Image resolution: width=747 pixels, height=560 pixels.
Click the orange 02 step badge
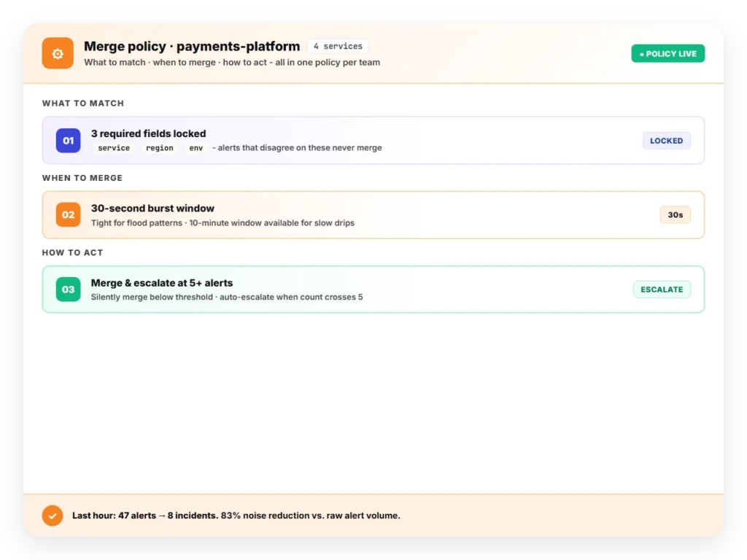pyautogui.click(x=68, y=215)
